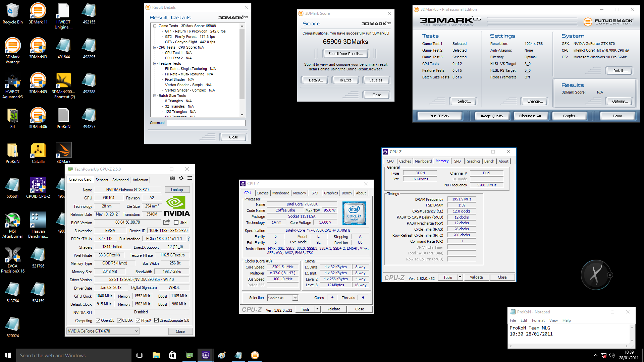Collapse the Game Tests tree node

(x=155, y=26)
